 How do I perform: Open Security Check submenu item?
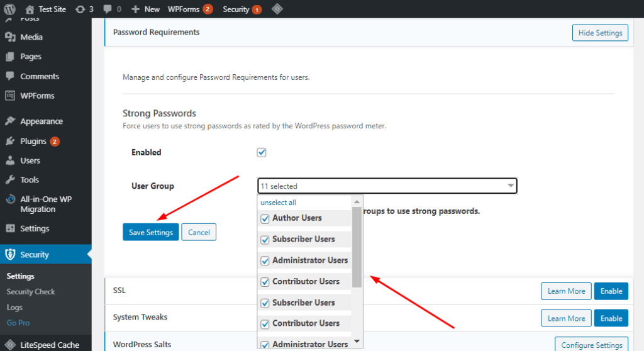[x=31, y=291]
